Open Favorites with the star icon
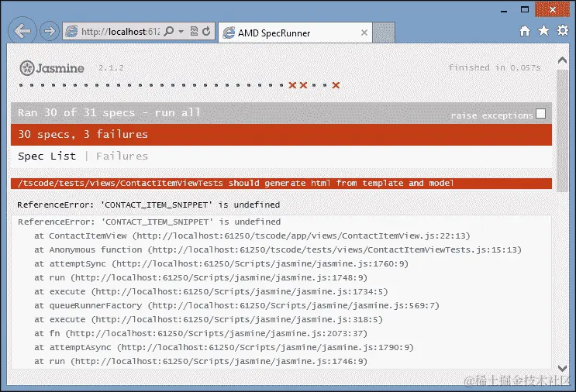The image size is (576, 392). [543, 30]
